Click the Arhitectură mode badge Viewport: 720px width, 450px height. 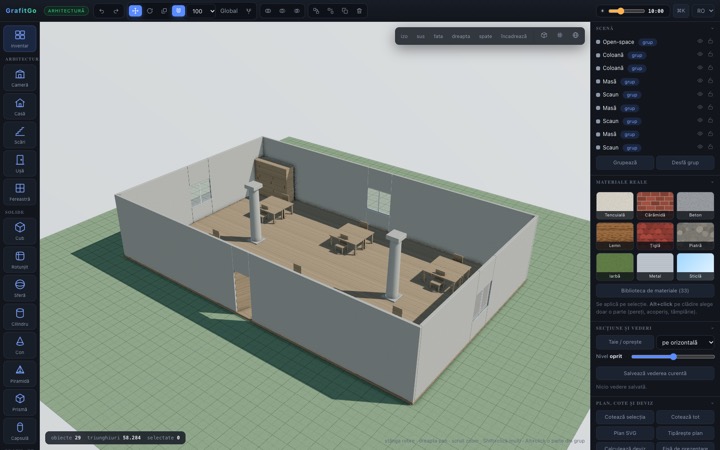(x=66, y=11)
